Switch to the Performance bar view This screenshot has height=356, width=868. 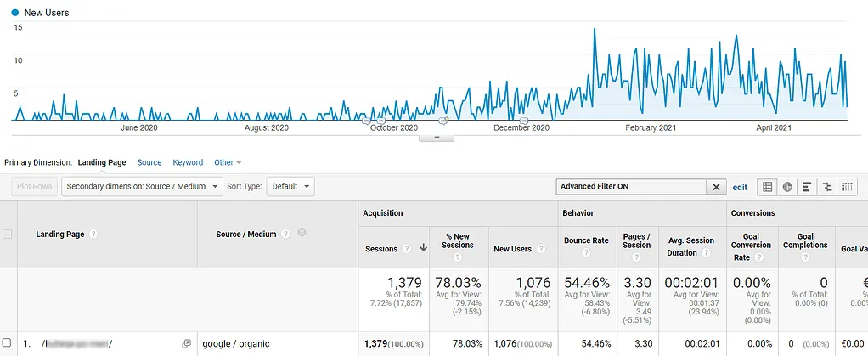[x=807, y=187]
